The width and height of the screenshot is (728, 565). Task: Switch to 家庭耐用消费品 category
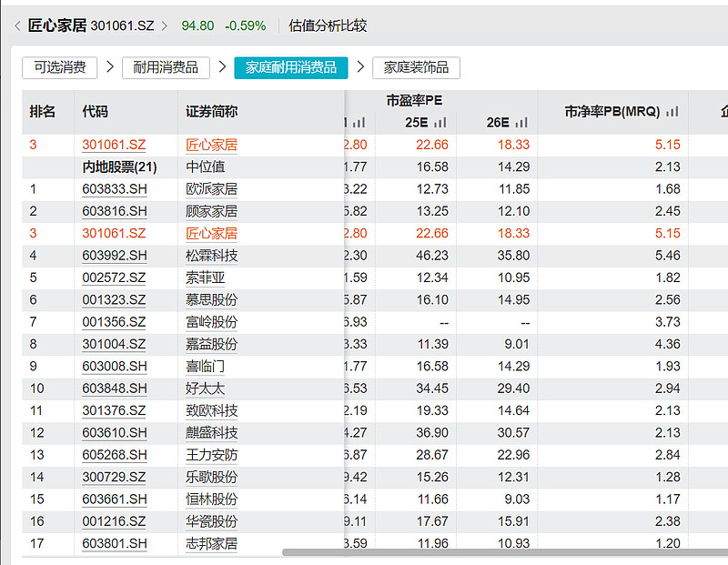click(x=291, y=67)
